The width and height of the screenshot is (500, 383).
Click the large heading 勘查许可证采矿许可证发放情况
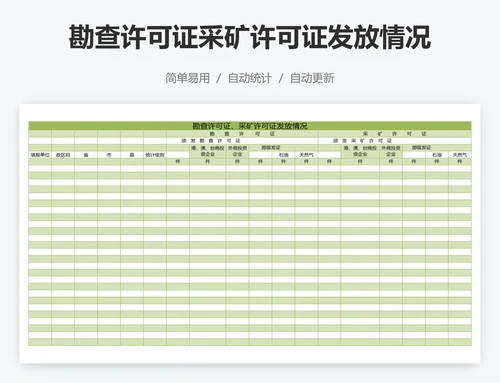(x=250, y=37)
